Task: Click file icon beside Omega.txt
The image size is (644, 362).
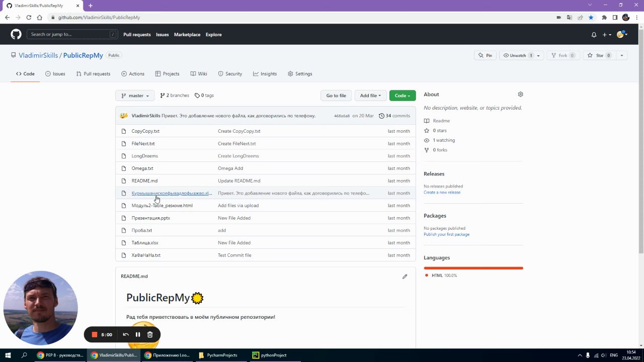Action: [124, 168]
